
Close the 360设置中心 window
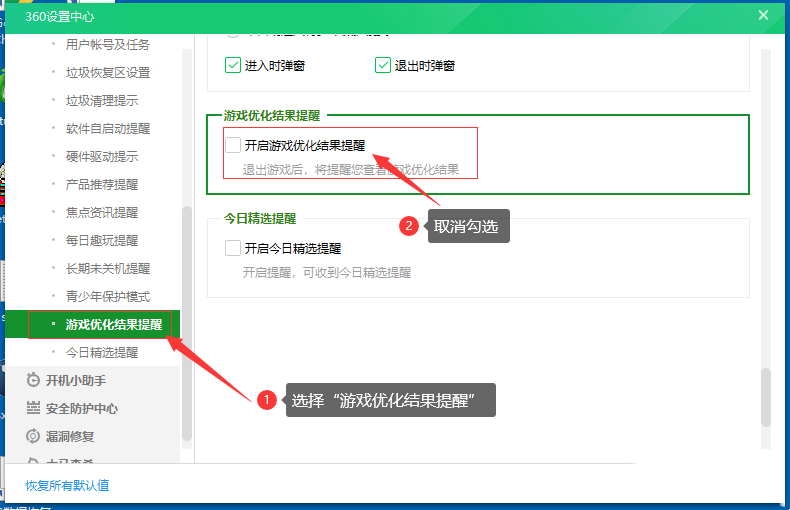(x=763, y=15)
